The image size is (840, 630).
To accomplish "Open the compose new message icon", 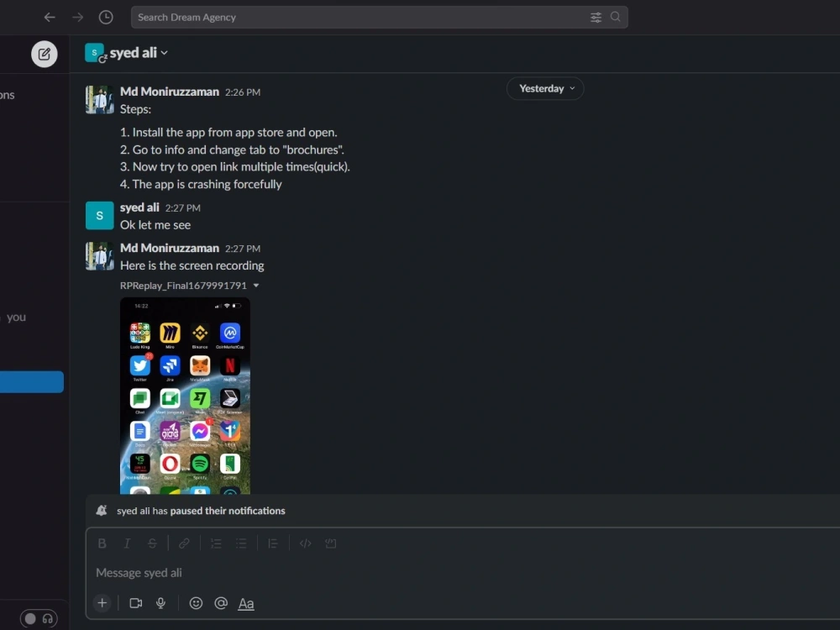I will [x=44, y=53].
